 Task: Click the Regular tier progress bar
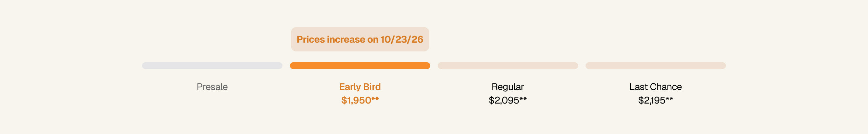(x=508, y=66)
